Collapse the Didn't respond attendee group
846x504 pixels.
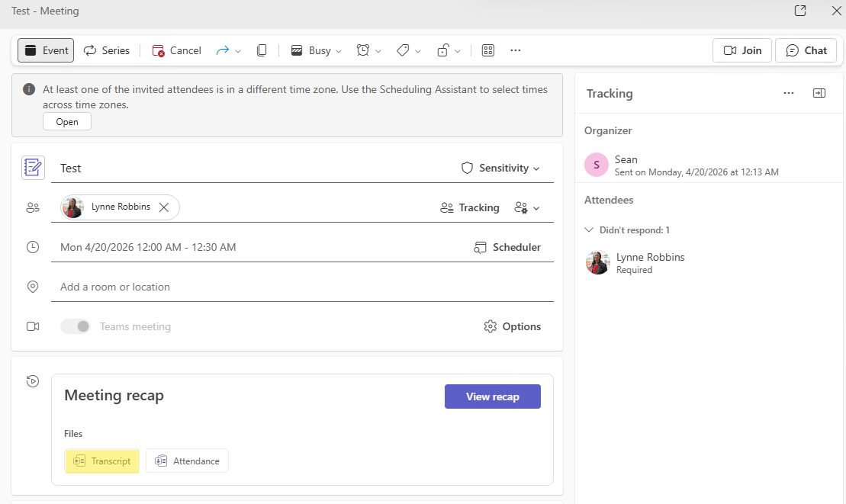click(x=589, y=230)
